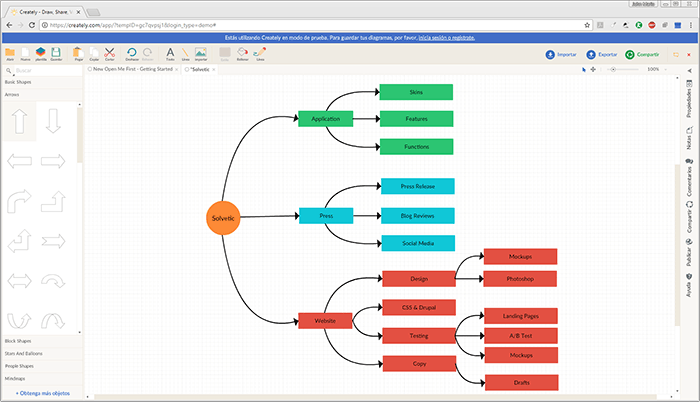Click the line color pencil icon

tap(259, 54)
